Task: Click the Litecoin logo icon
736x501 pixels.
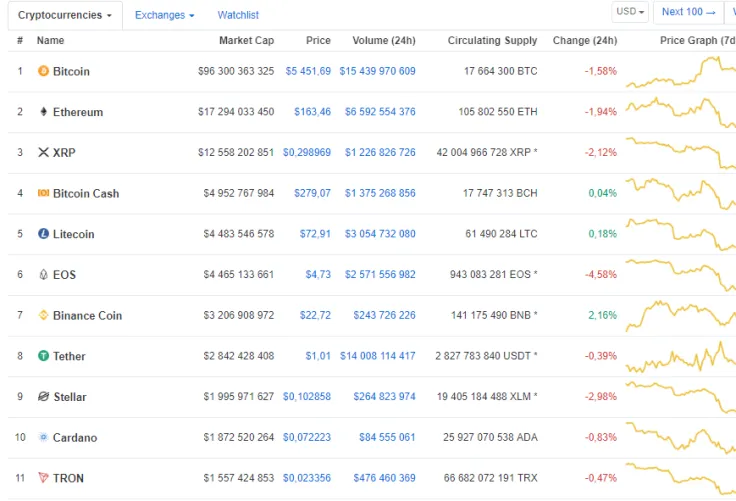Action: point(43,234)
